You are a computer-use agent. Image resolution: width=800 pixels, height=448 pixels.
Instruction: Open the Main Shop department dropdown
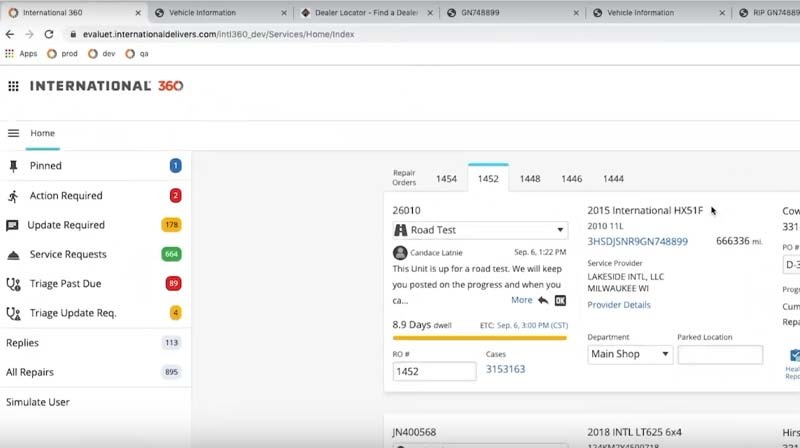click(x=630, y=354)
